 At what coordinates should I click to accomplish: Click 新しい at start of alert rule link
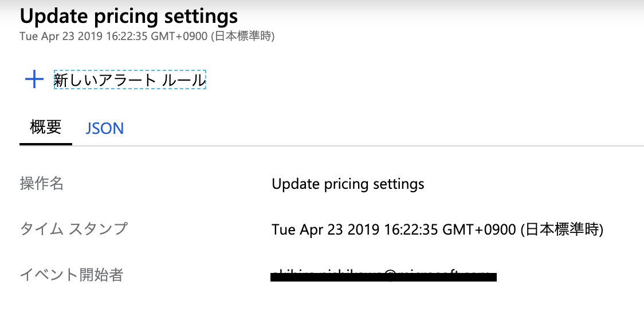(73, 80)
